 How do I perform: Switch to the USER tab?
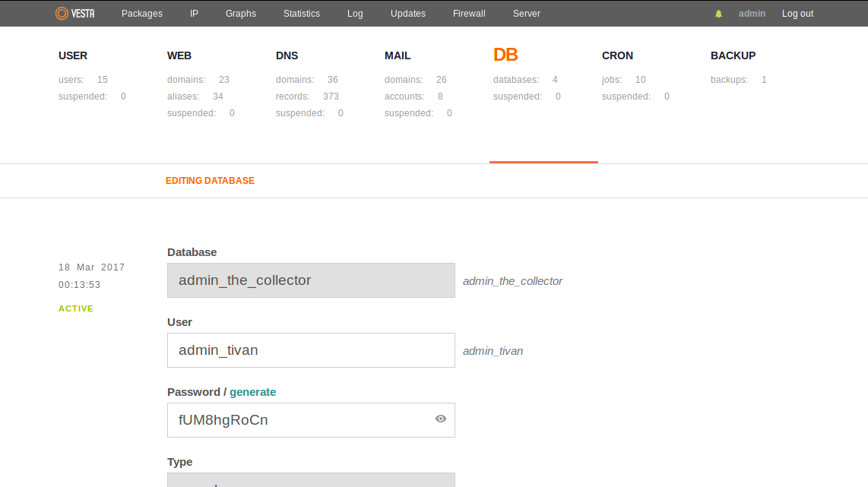(x=73, y=55)
